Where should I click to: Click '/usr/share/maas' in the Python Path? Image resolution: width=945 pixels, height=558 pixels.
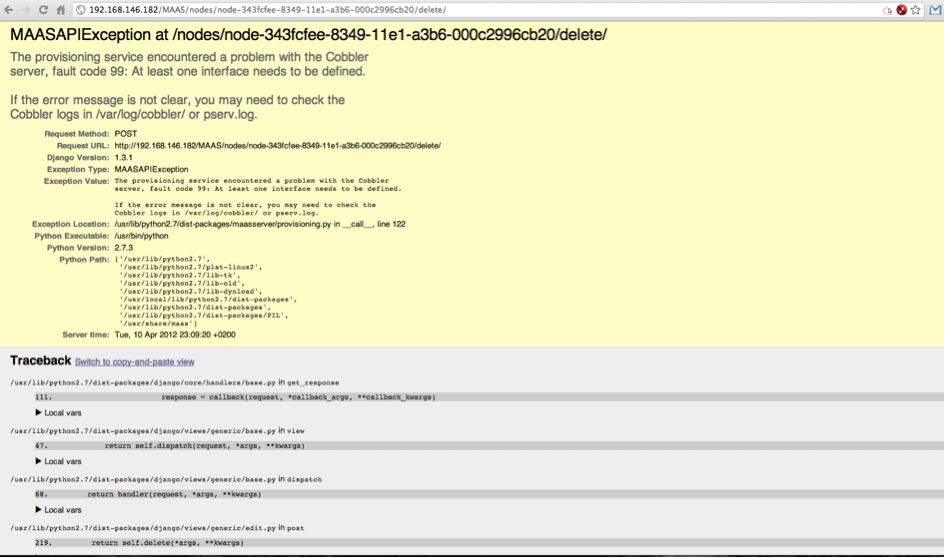(x=159, y=324)
